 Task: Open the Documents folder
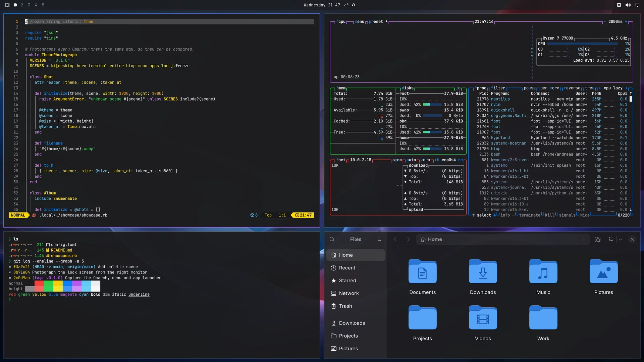coord(423,277)
